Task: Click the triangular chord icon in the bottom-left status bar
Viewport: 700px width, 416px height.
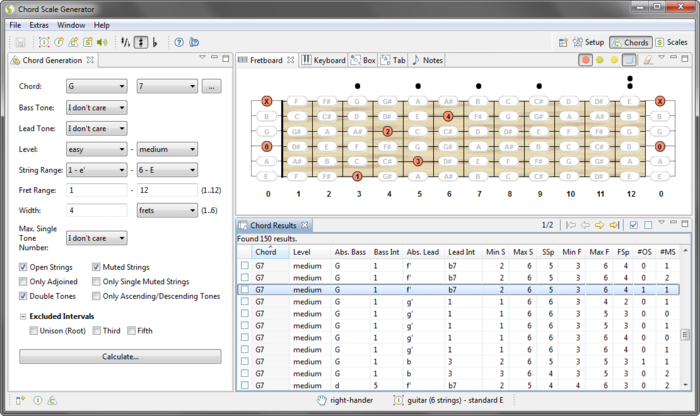Action: (x=52, y=400)
